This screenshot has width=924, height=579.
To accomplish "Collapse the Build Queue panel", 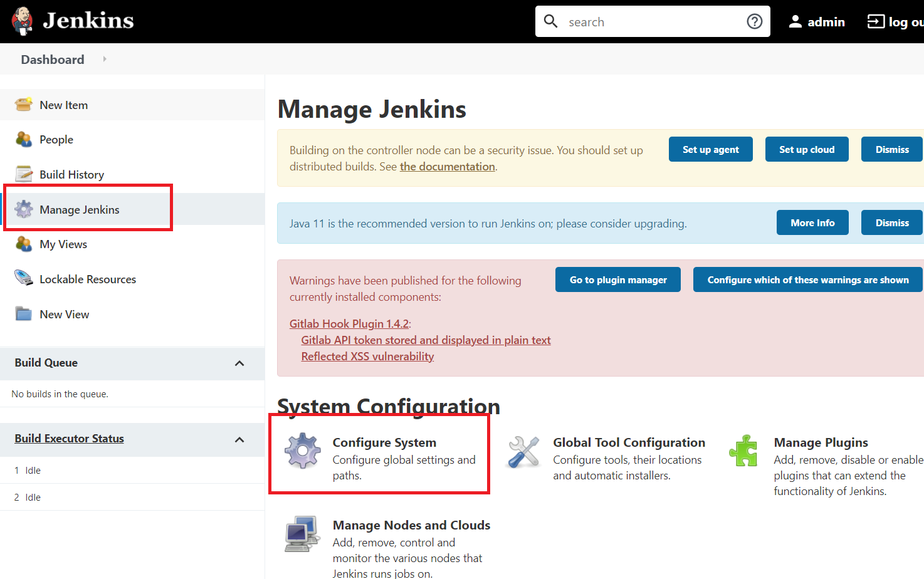I will pos(239,363).
